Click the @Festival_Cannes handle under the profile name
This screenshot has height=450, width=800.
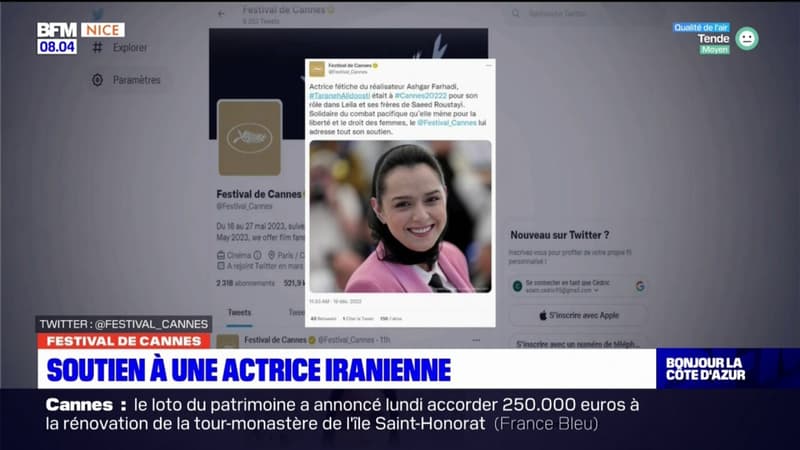(244, 206)
